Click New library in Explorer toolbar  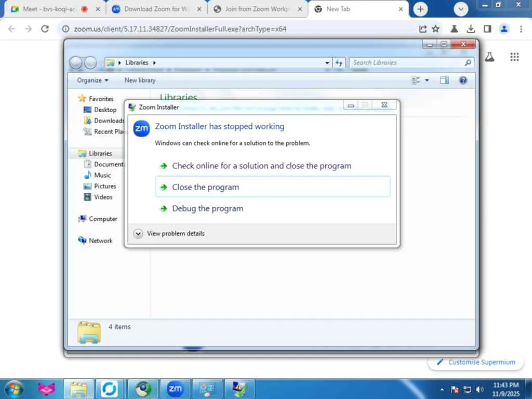140,81
